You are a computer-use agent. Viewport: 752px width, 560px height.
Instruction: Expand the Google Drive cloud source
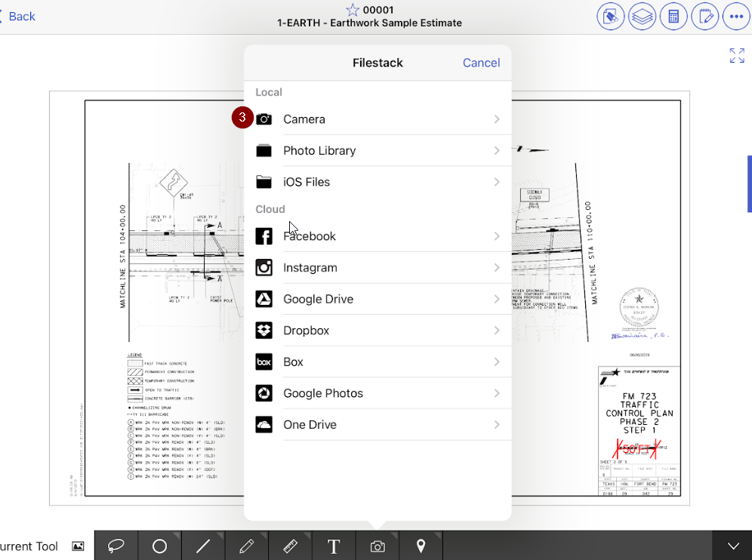(378, 299)
